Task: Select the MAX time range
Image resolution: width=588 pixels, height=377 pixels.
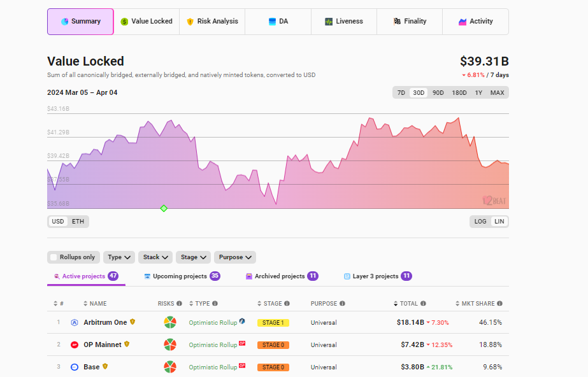Action: click(x=498, y=92)
